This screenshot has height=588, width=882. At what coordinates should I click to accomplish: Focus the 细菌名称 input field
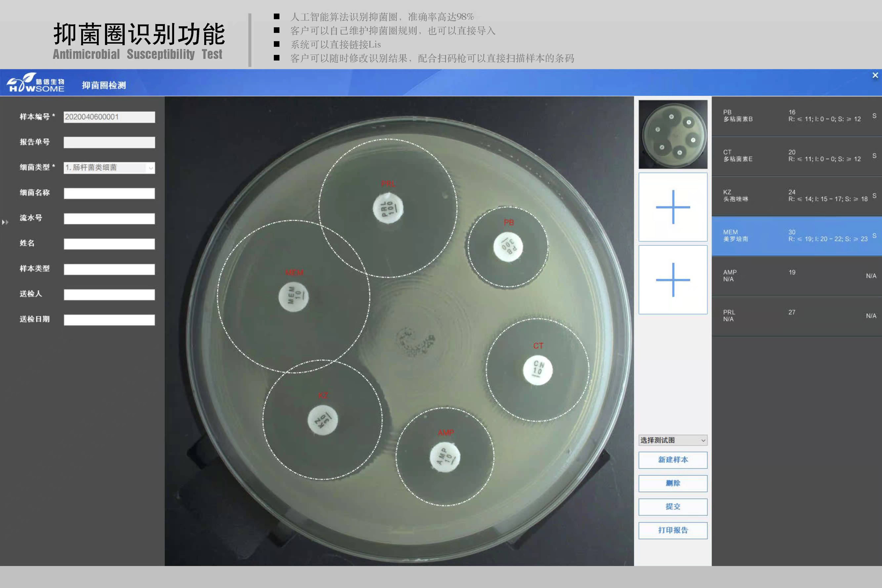point(109,193)
